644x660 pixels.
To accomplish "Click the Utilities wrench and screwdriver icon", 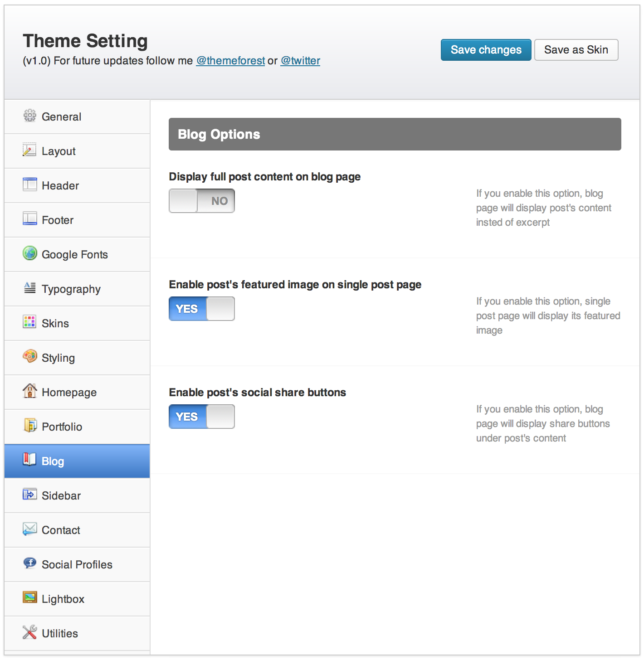I will pyautogui.click(x=29, y=632).
